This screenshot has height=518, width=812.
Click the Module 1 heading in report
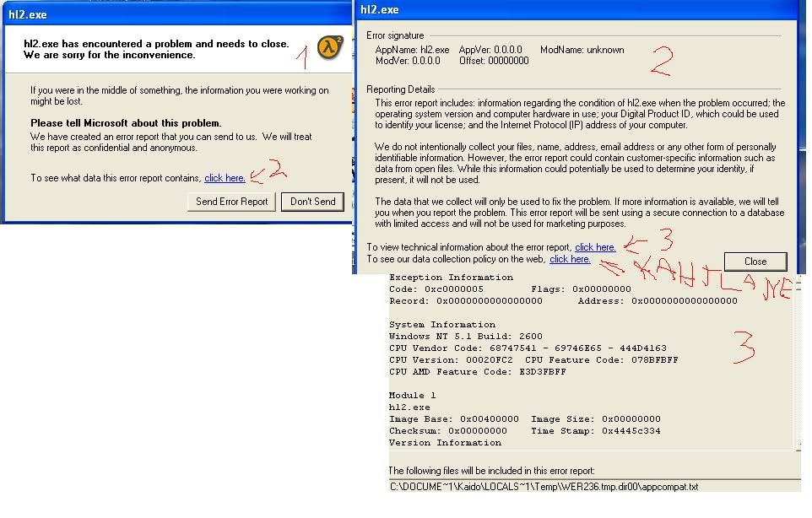[412, 396]
